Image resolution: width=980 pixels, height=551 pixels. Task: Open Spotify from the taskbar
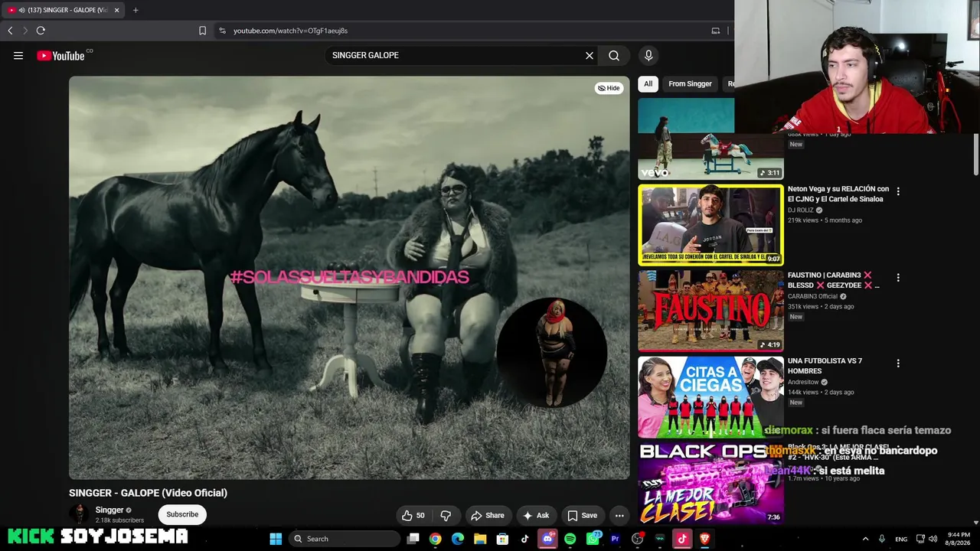coord(570,539)
